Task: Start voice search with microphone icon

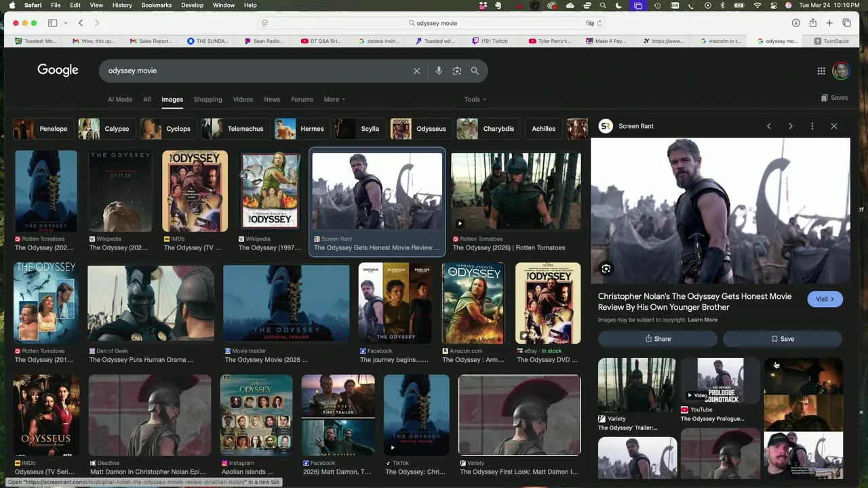Action: (439, 70)
